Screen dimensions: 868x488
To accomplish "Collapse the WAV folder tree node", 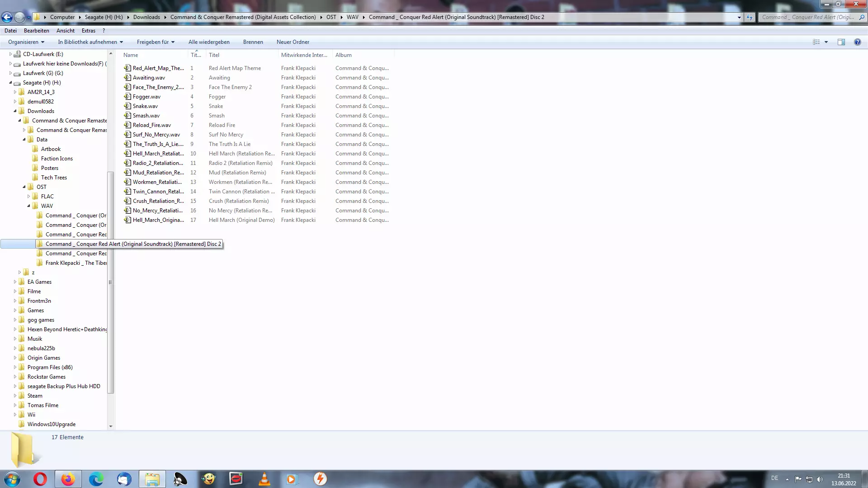I will [28, 206].
